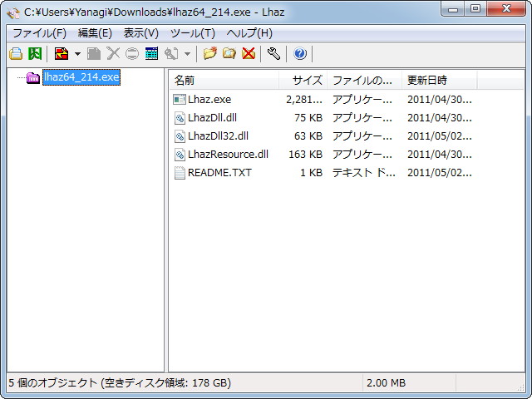Image resolution: width=532 pixels, height=399 pixels.
Task: Click the purple archive icon in the tree
Action: [33, 77]
